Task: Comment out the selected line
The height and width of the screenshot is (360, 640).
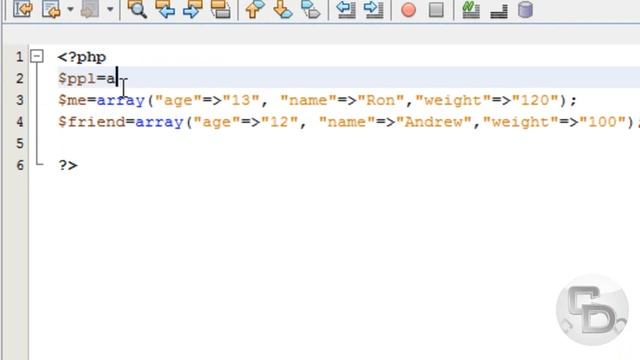Action: click(471, 9)
